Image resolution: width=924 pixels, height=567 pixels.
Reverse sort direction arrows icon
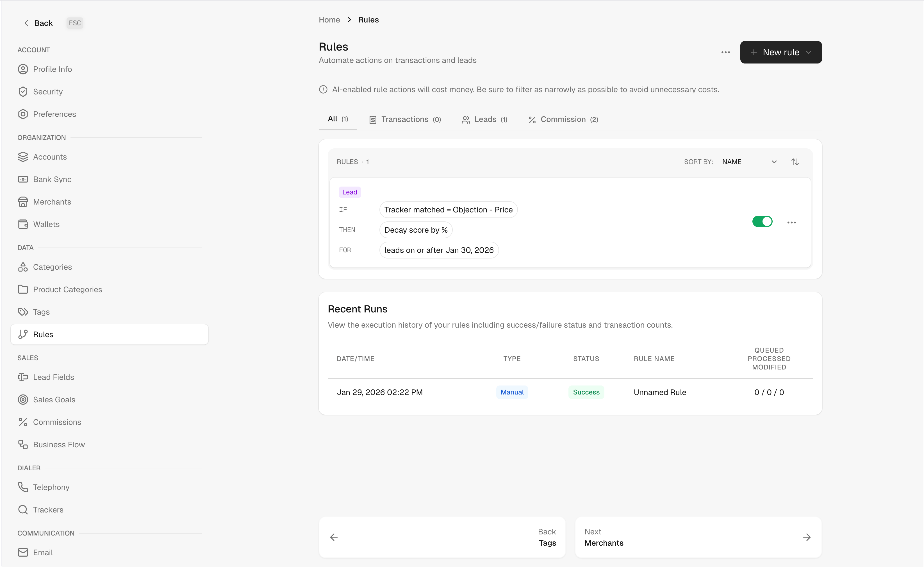(x=795, y=162)
